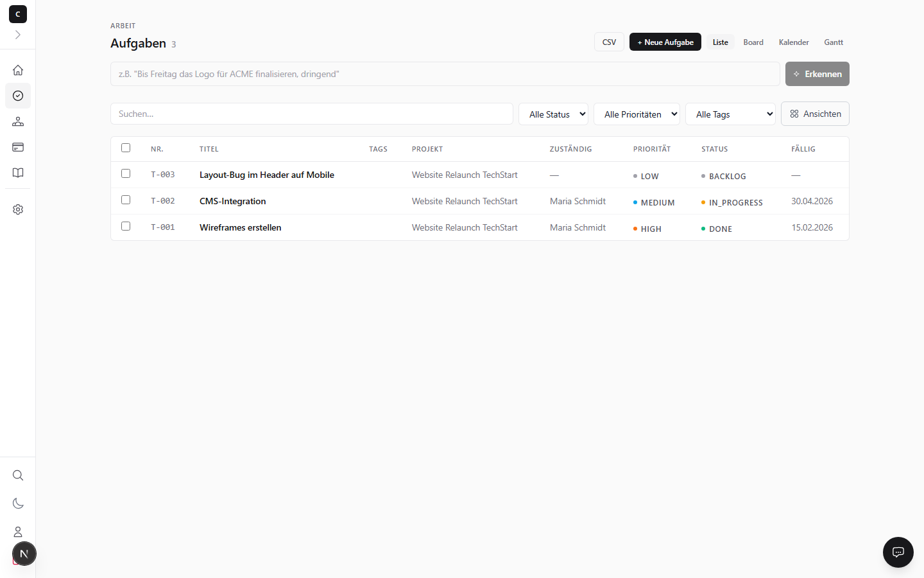The width and height of the screenshot is (924, 578).
Task: Export tasks with the CSV button
Action: (609, 42)
